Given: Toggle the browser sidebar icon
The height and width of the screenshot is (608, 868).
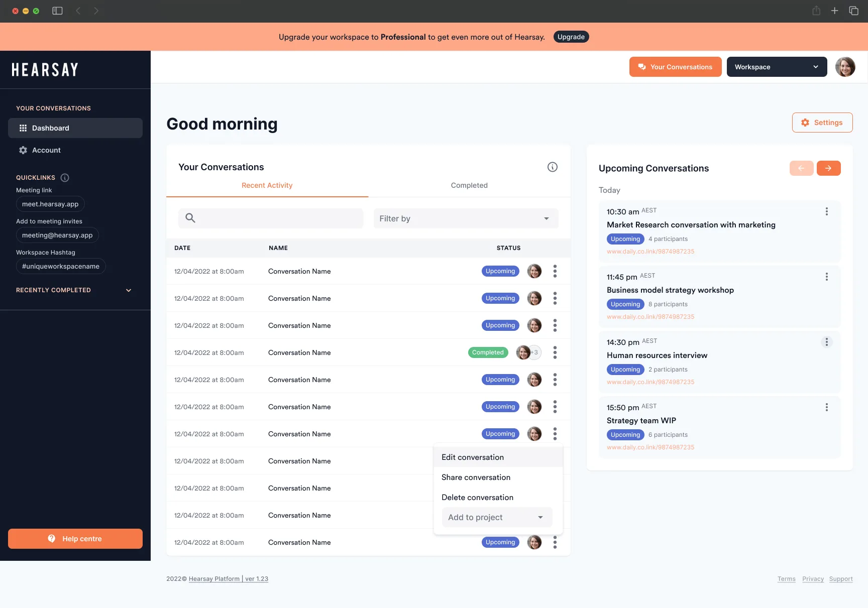Looking at the screenshot, I should (x=57, y=11).
